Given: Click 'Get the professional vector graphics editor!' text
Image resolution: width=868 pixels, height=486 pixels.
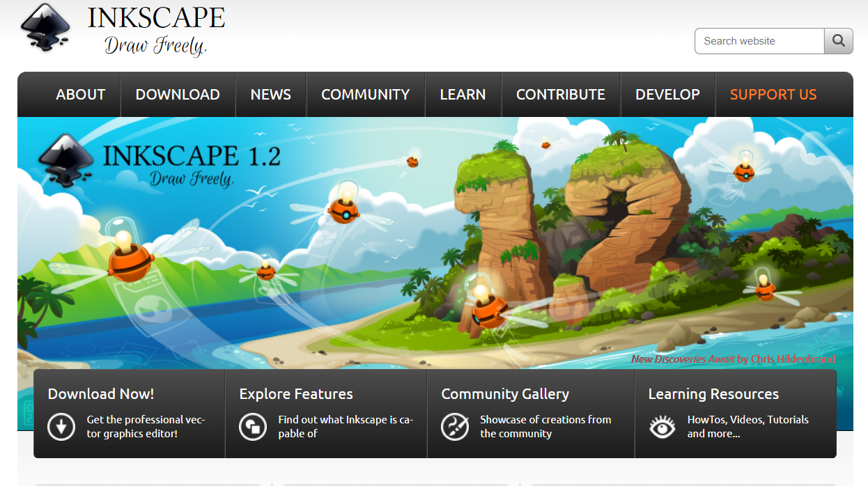Looking at the screenshot, I should point(146,426).
